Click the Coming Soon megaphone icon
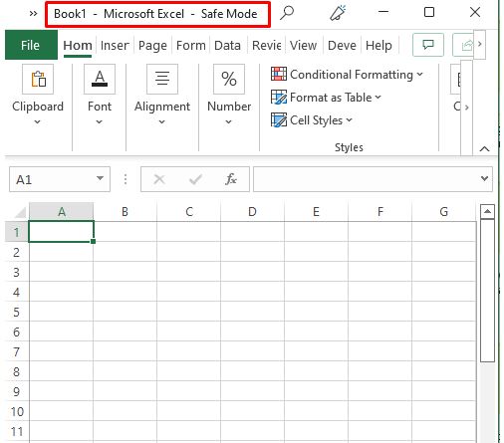Viewport: 504px width, 443px height. pos(338,13)
